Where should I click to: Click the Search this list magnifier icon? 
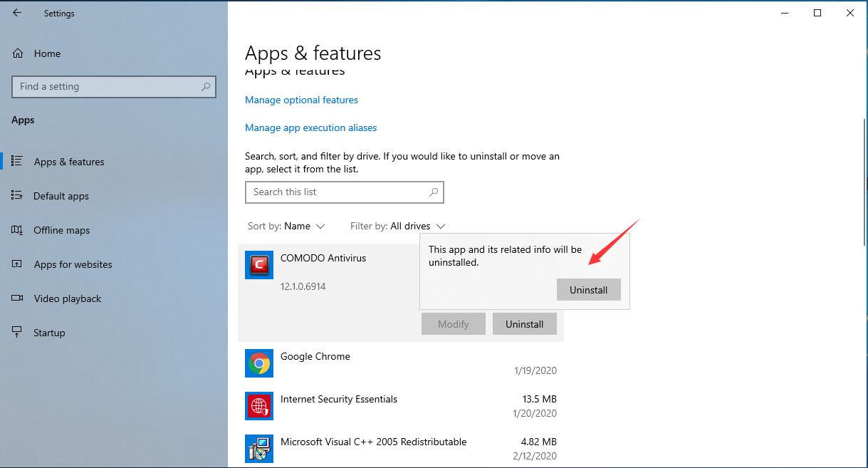click(x=433, y=192)
